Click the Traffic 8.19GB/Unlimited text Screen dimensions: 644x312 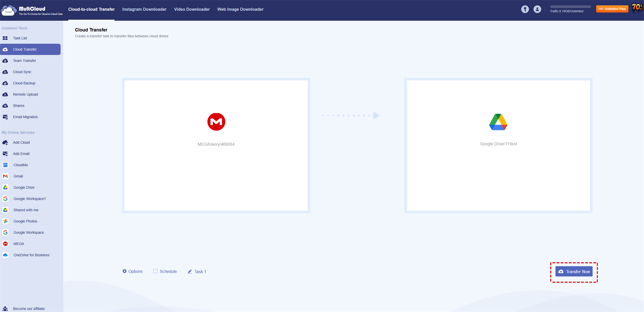coord(566,11)
